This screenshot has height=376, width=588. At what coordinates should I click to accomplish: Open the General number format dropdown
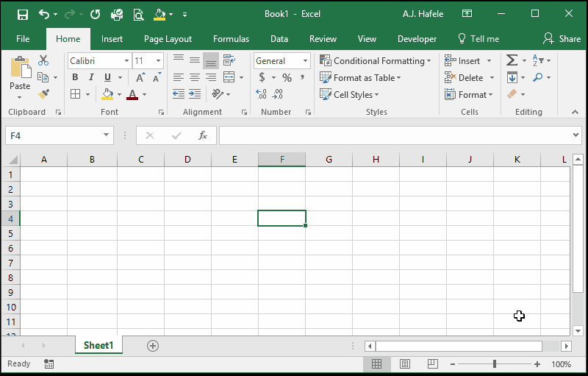tap(305, 61)
